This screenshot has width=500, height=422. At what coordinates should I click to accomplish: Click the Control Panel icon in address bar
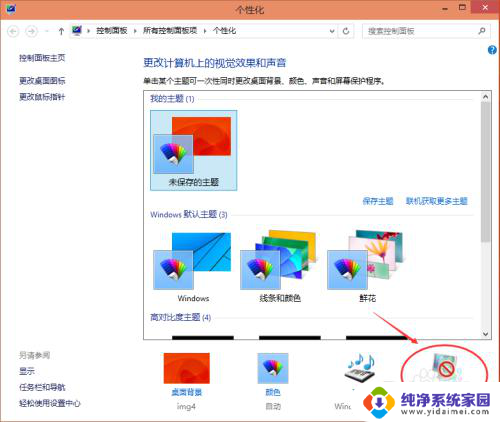pyautogui.click(x=77, y=31)
